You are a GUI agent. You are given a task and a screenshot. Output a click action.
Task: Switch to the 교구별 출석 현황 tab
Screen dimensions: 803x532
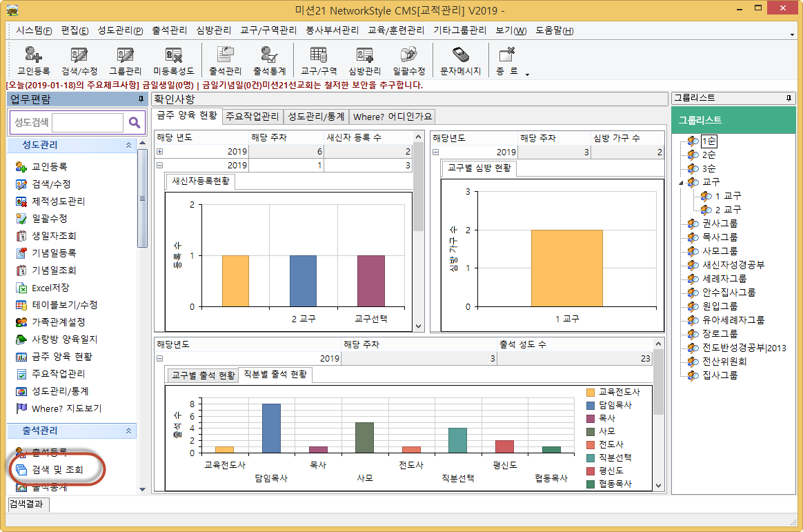coord(204,375)
